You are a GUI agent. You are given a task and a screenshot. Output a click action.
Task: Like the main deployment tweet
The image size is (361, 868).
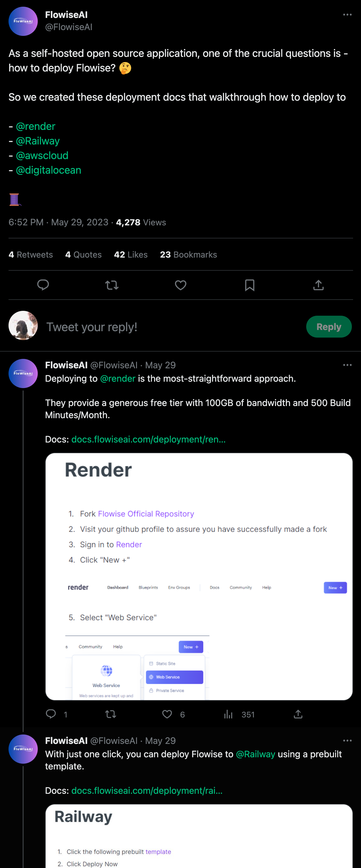coord(180,285)
